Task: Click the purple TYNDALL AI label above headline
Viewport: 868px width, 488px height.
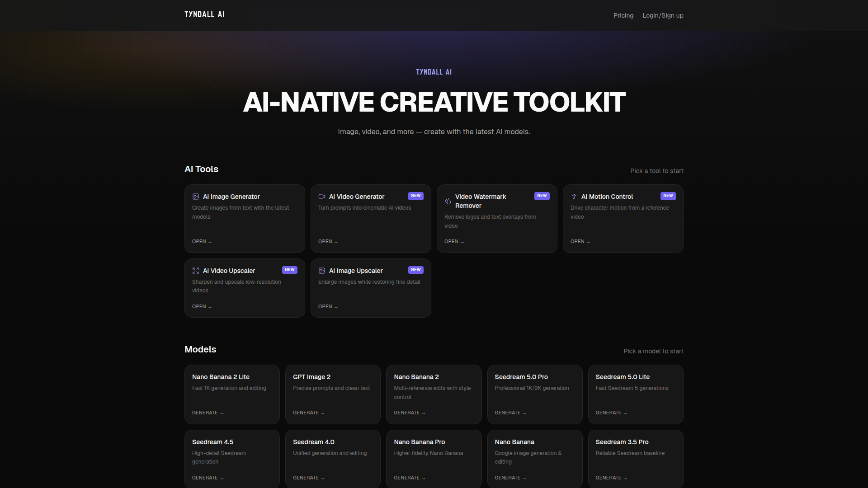Action: [x=434, y=72]
